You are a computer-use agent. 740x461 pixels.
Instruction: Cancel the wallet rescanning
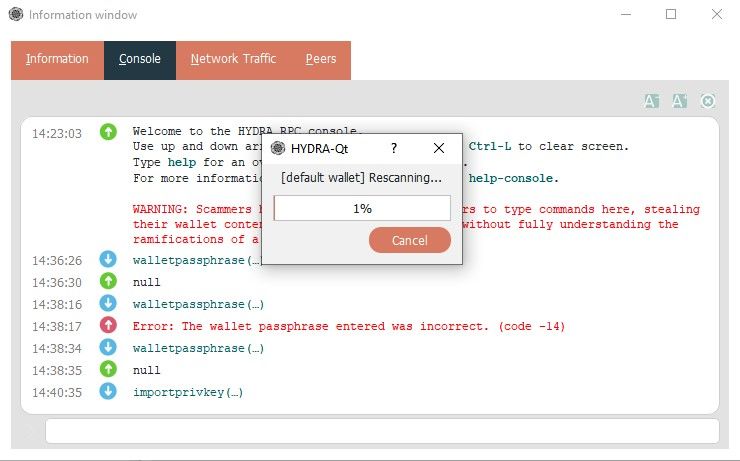(x=410, y=240)
